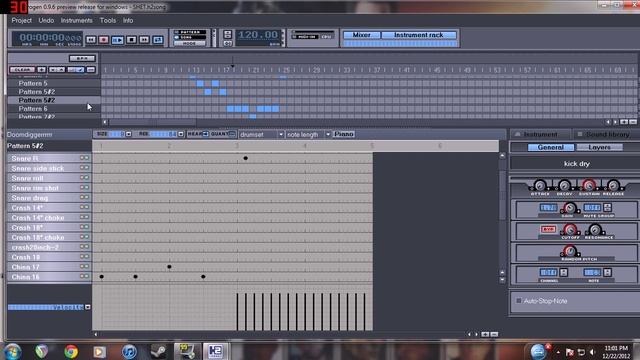Click the Release knob

[x=613, y=185]
